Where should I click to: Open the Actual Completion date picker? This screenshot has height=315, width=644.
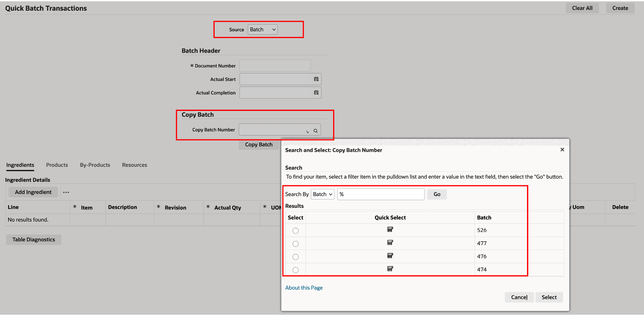click(316, 92)
